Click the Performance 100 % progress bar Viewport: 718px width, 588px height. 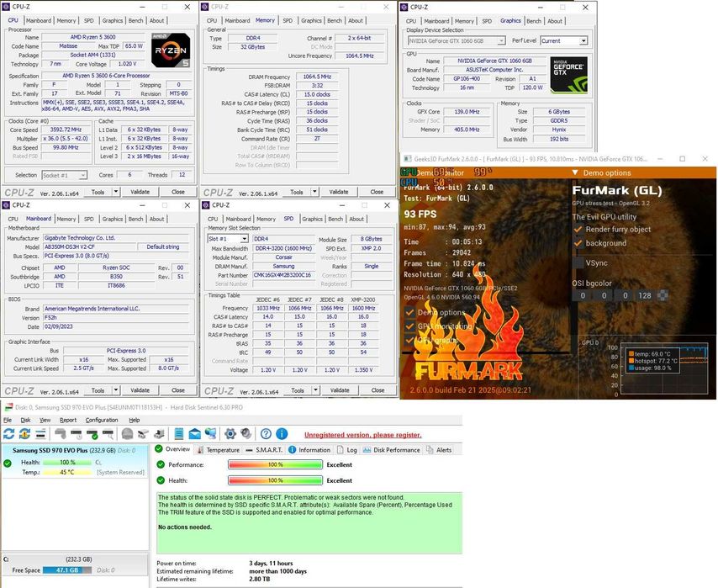(275, 464)
